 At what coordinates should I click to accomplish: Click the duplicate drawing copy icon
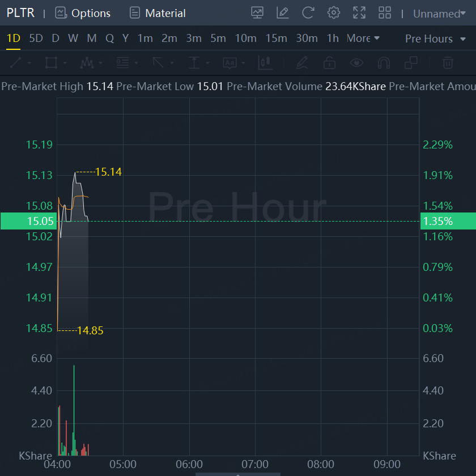411,63
